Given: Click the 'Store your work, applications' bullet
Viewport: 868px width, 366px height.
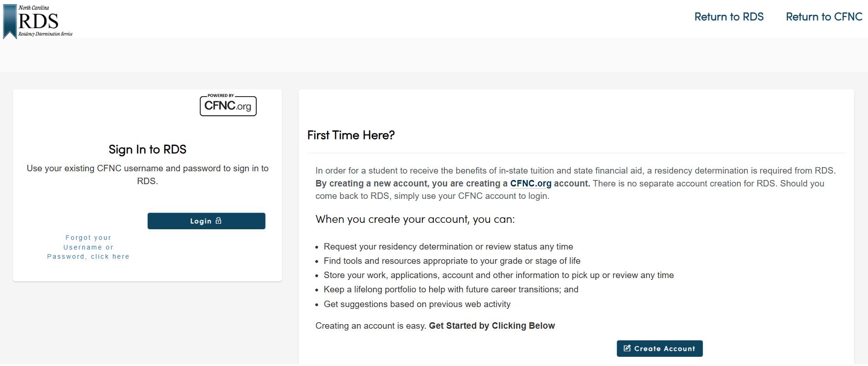Looking at the screenshot, I should click(x=498, y=275).
